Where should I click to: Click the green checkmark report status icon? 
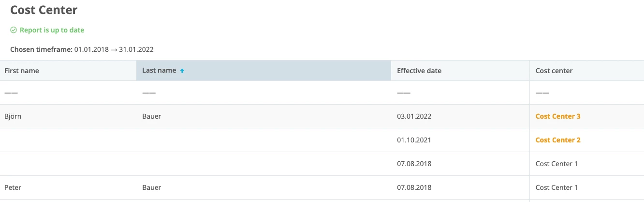14,30
